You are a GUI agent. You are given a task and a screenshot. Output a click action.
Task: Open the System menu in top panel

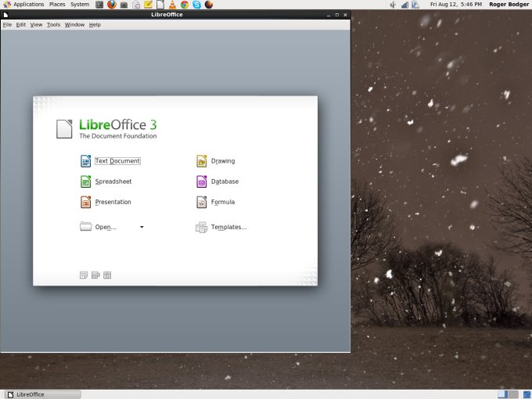(x=80, y=5)
